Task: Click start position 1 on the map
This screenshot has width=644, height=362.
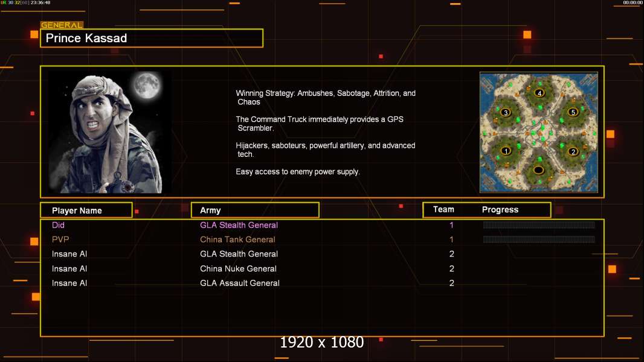Action: [x=506, y=151]
